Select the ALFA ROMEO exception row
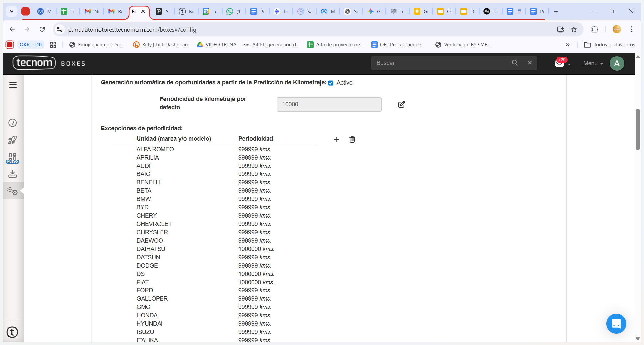The width and height of the screenshot is (644, 345). click(x=155, y=149)
